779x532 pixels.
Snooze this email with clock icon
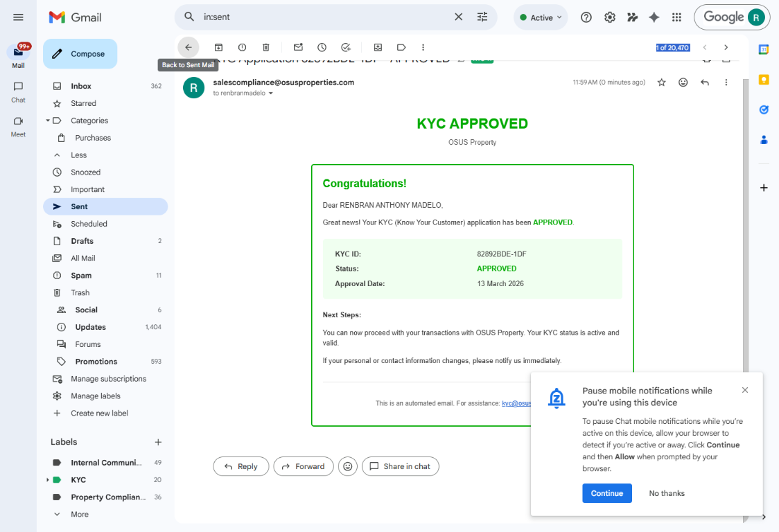point(322,47)
